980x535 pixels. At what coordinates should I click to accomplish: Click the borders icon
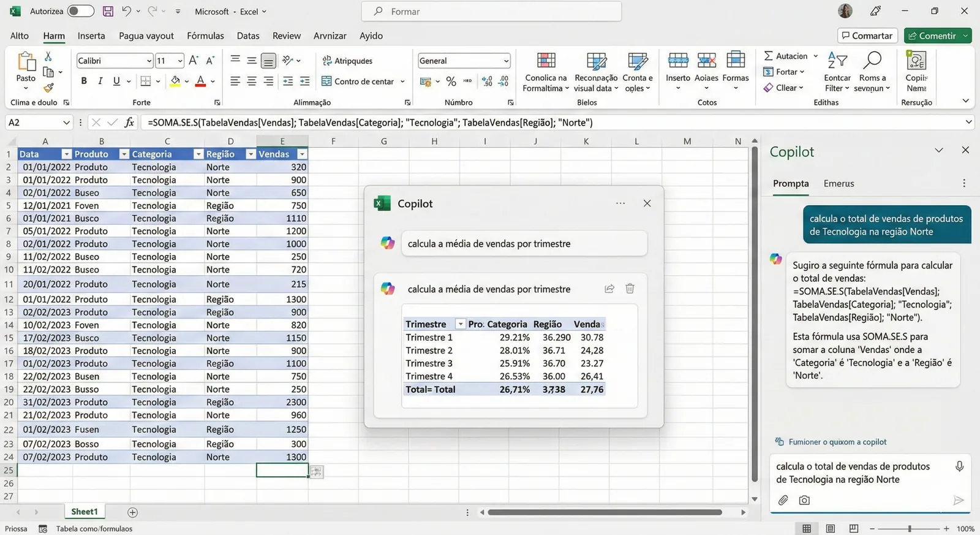(145, 81)
